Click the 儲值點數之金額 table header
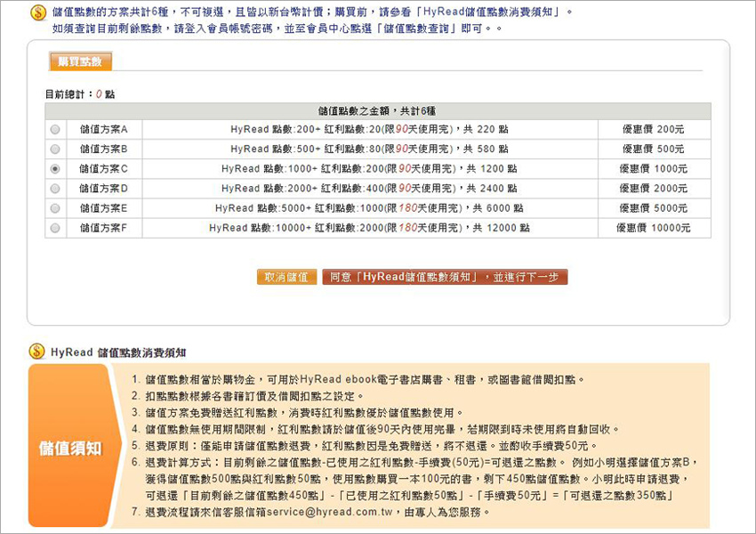 point(377,111)
